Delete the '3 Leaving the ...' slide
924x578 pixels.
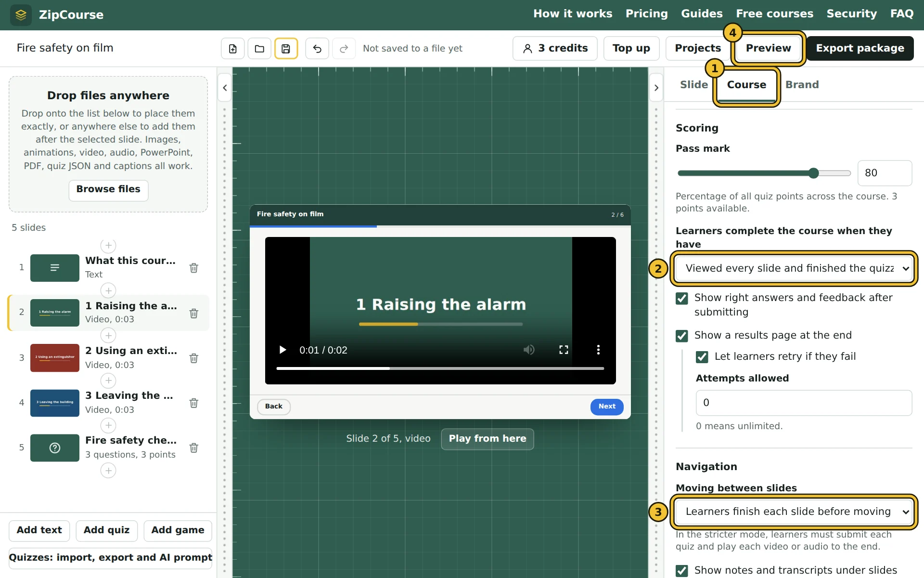[x=194, y=403]
